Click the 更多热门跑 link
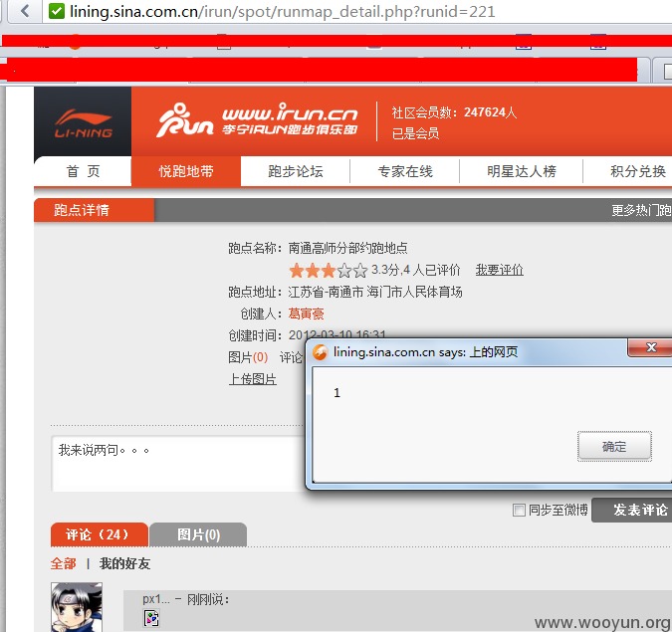 pyautogui.click(x=641, y=210)
